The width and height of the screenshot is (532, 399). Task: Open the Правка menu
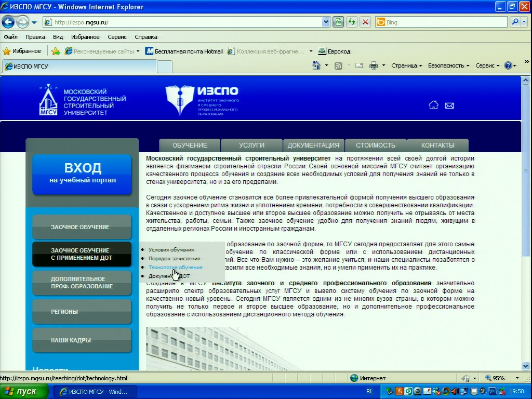coord(35,37)
